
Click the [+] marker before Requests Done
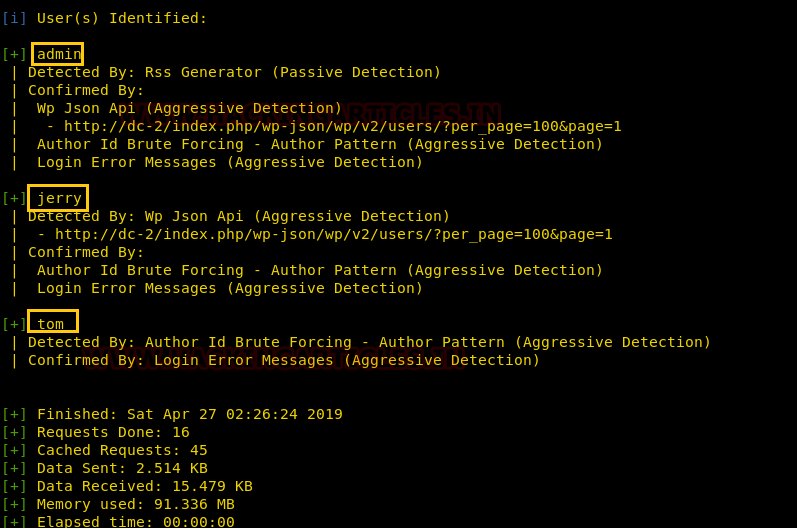coord(14,432)
